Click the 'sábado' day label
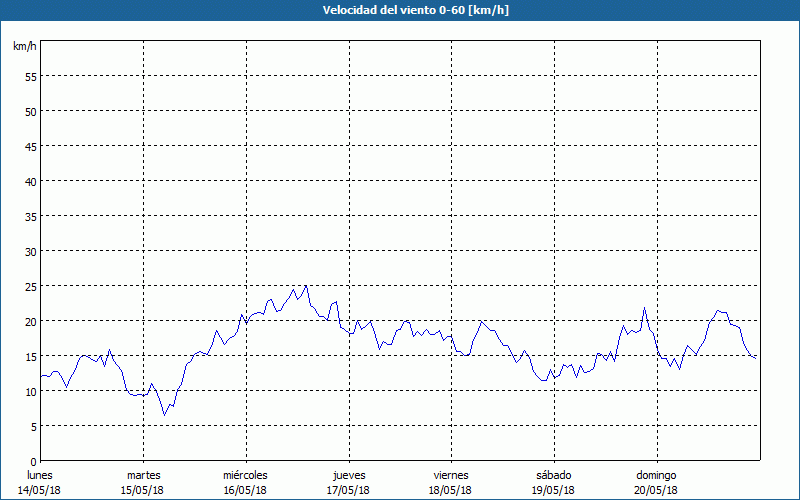The height and width of the screenshot is (500, 800). (x=554, y=475)
